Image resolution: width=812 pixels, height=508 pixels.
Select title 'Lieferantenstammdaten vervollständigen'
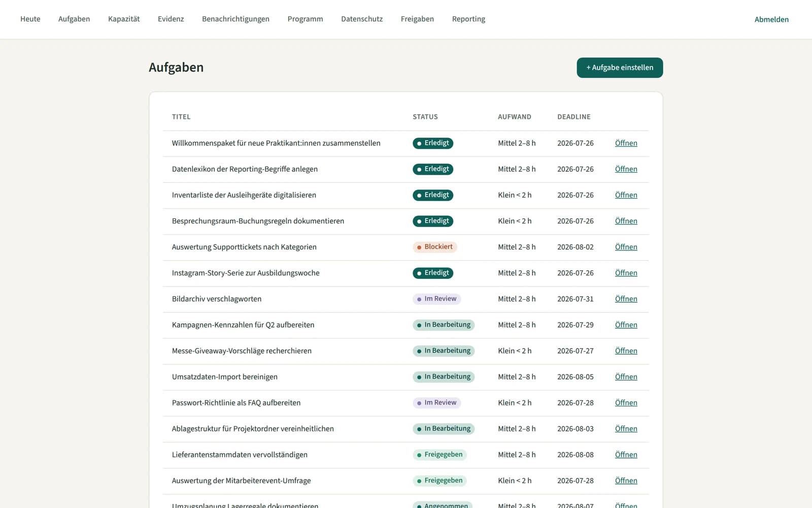240,455
